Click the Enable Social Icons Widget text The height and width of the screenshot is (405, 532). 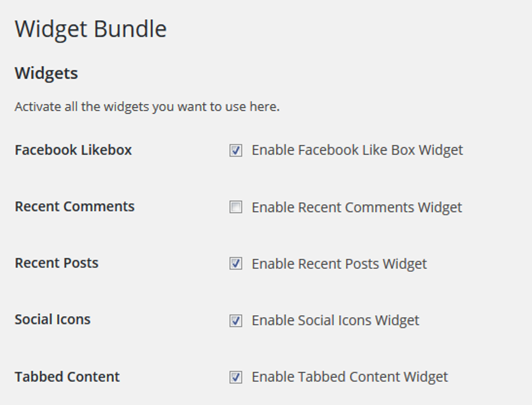(335, 320)
